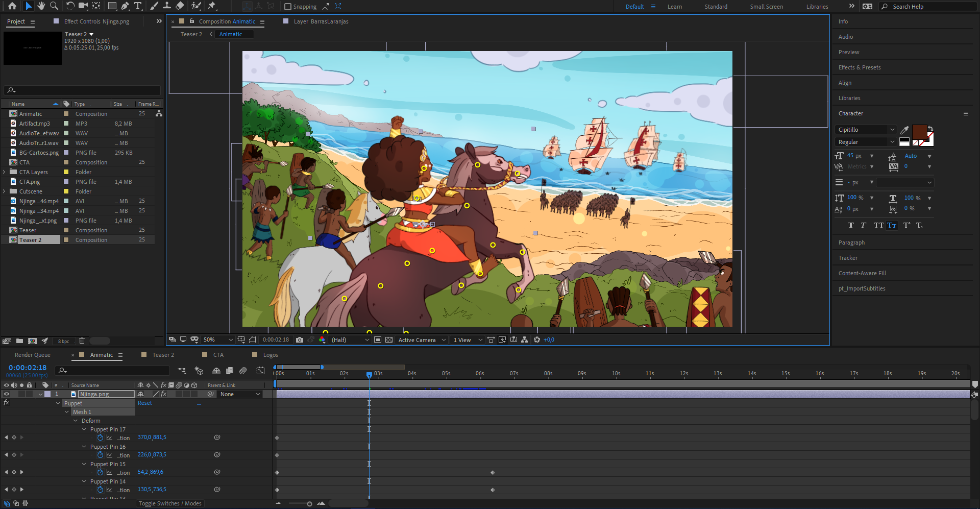980x509 pixels.
Task: Click the Composition Mini-Flowchart timeline icon
Action: click(182, 371)
